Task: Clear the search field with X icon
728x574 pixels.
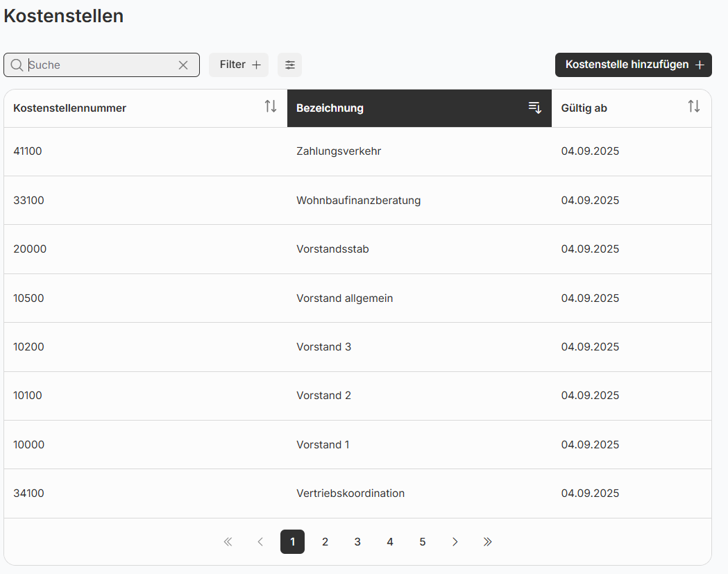Action: pyautogui.click(x=183, y=65)
